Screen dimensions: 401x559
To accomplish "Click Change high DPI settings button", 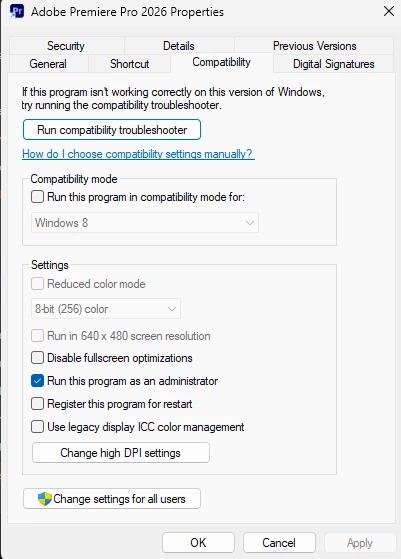I will 121,453.
